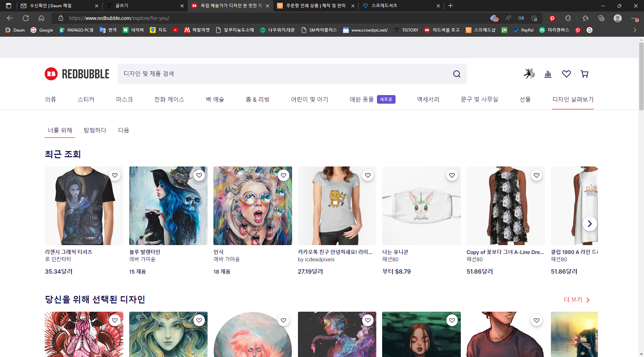Switch to the 글쓰기 browser tab
644x357 pixels.
pyautogui.click(x=144, y=6)
